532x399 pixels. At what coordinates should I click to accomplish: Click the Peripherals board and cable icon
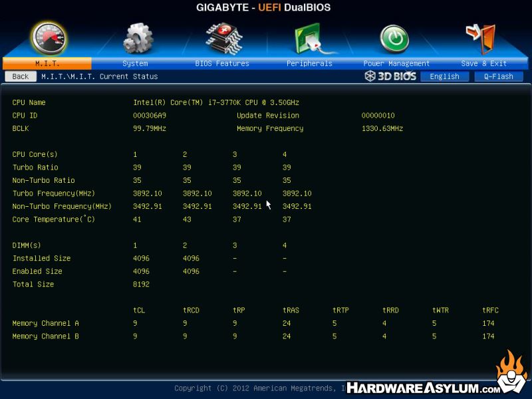click(314, 39)
